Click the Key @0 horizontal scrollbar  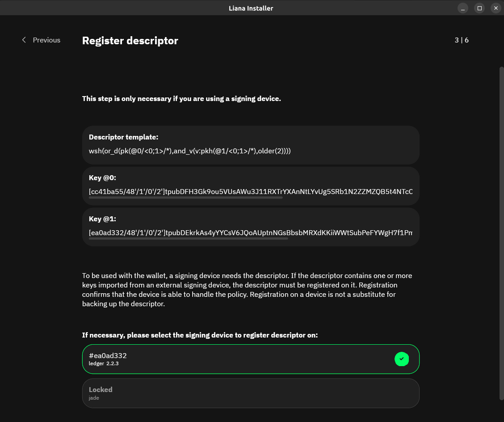[186, 198]
